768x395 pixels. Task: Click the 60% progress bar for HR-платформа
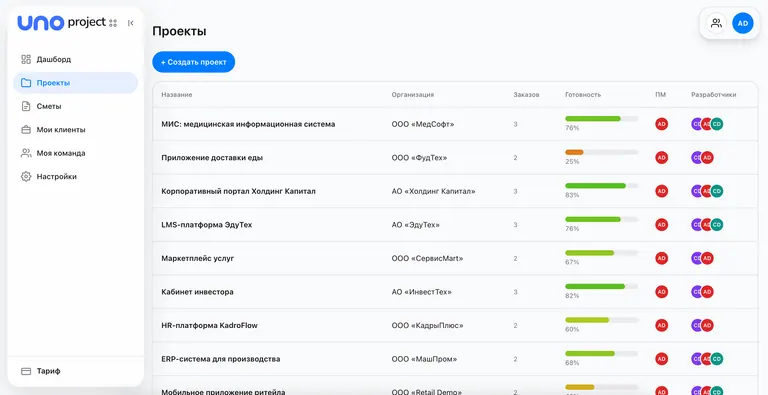(x=601, y=320)
